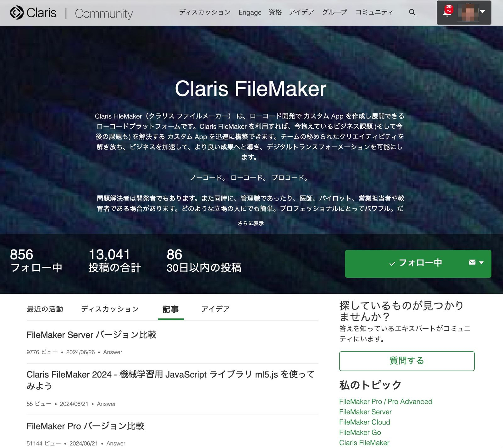Open the search magnifier icon
This screenshot has height=448, width=503.
tap(412, 13)
